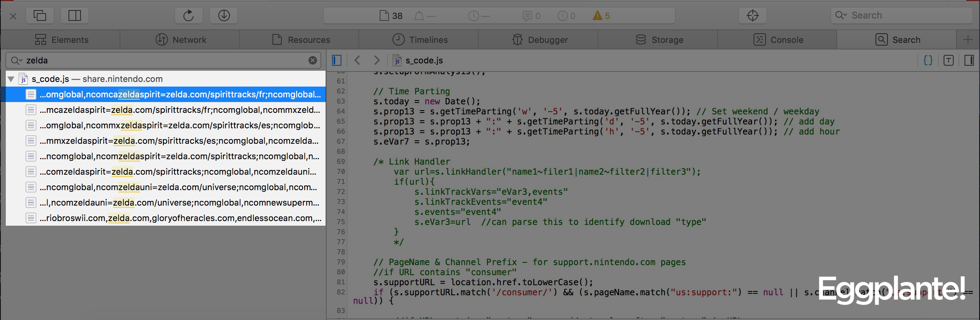Go back to previous file with arrow

(358, 60)
